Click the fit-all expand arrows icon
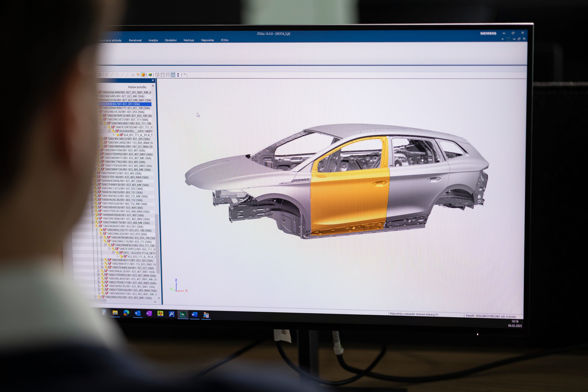 point(163,75)
